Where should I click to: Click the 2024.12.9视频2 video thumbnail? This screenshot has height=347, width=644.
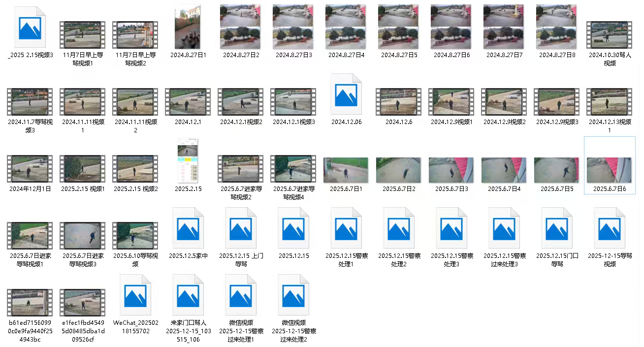tap(504, 102)
